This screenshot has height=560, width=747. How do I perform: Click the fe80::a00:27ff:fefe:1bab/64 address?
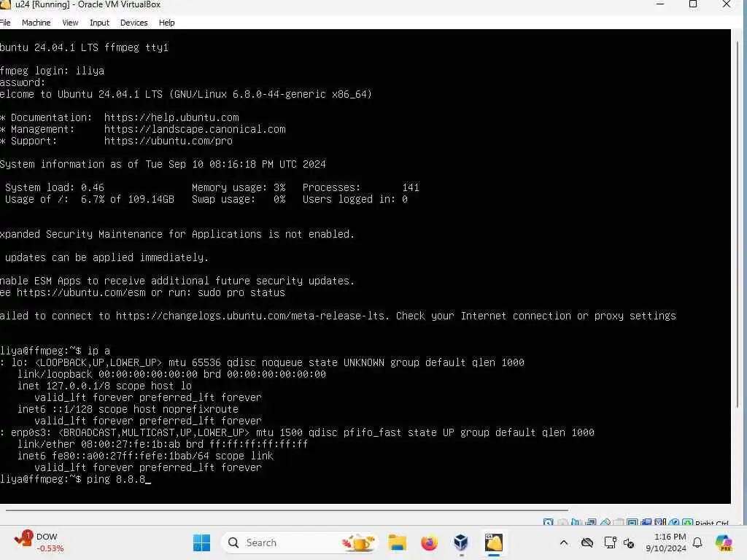tap(130, 456)
